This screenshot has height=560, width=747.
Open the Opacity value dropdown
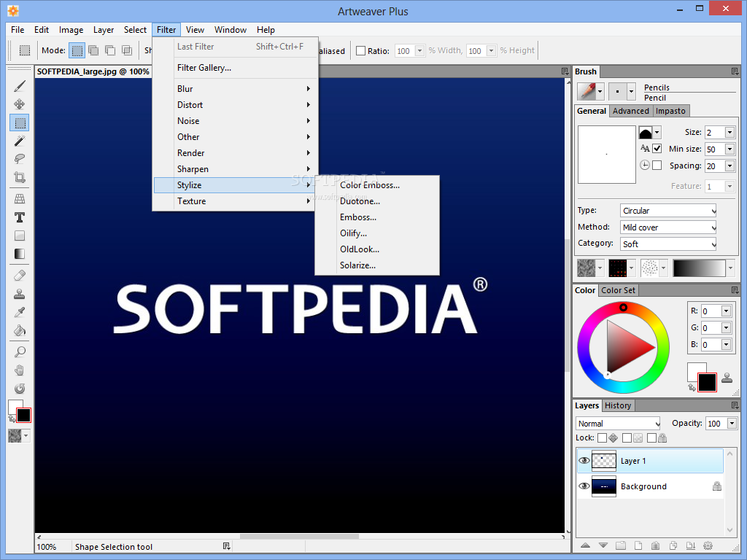[732, 424]
